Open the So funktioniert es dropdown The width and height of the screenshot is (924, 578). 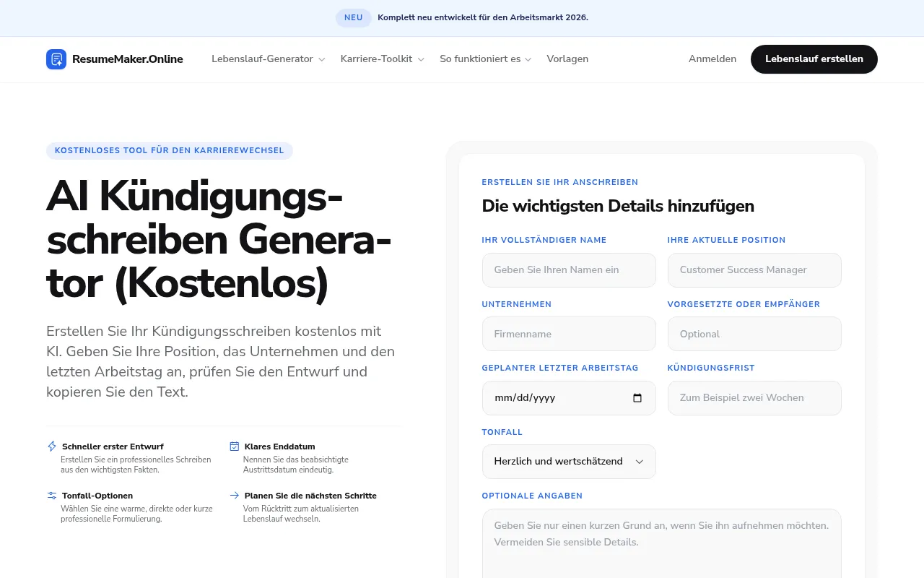[x=485, y=59]
